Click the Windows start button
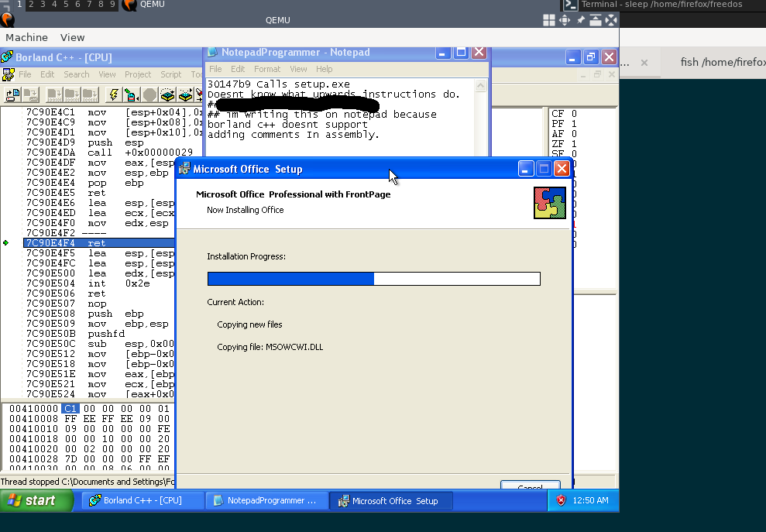This screenshot has height=532, width=766. [36, 500]
